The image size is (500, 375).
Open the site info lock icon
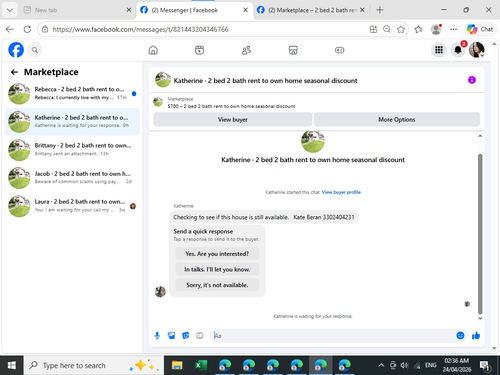coord(45,29)
